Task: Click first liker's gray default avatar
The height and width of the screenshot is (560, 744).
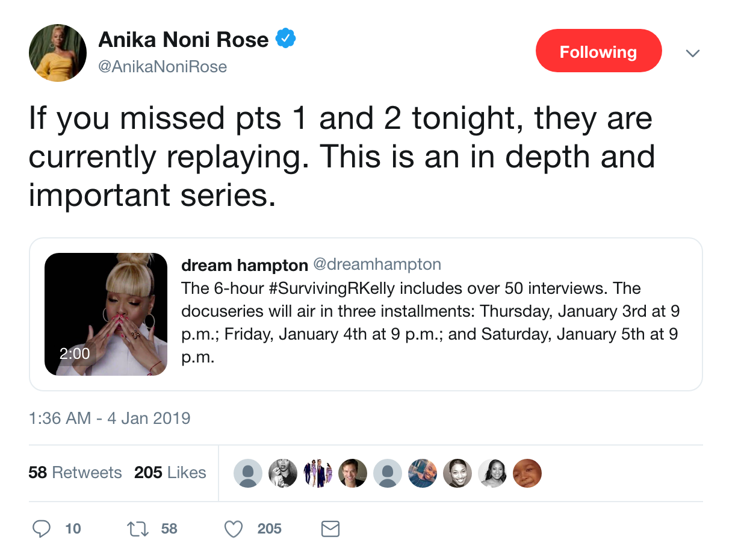Action: 247,473
